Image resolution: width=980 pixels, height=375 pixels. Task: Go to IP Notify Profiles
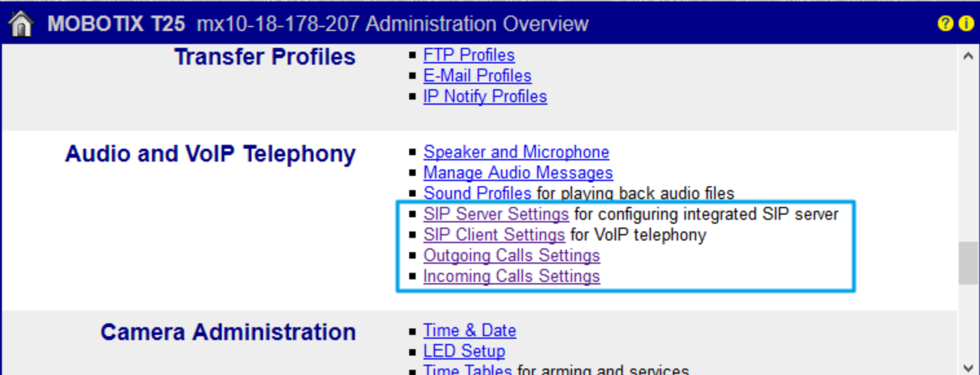485,96
